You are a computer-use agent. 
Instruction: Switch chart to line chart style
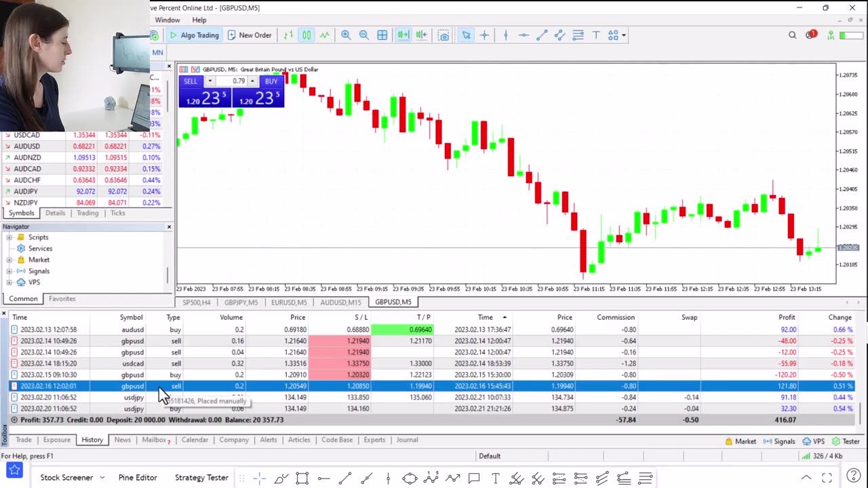point(325,35)
